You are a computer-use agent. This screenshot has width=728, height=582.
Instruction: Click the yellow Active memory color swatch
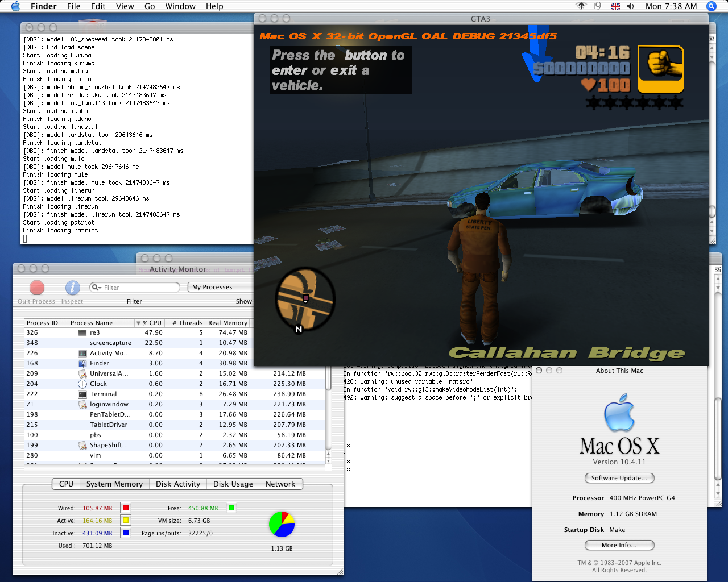pyautogui.click(x=126, y=520)
